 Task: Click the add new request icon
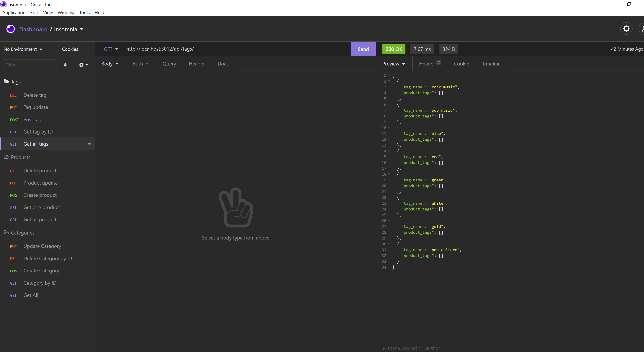click(x=81, y=65)
